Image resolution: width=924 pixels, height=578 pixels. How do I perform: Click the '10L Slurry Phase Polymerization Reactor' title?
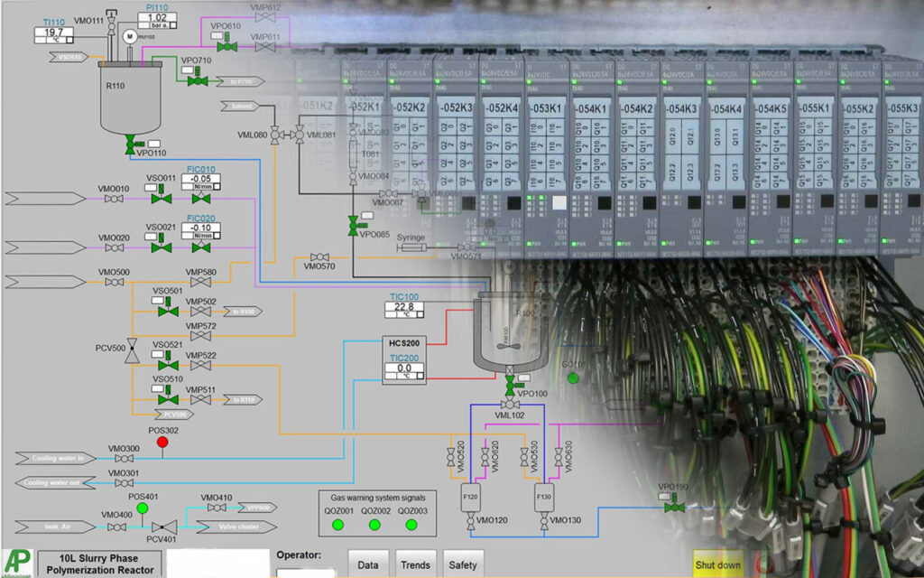point(99,564)
